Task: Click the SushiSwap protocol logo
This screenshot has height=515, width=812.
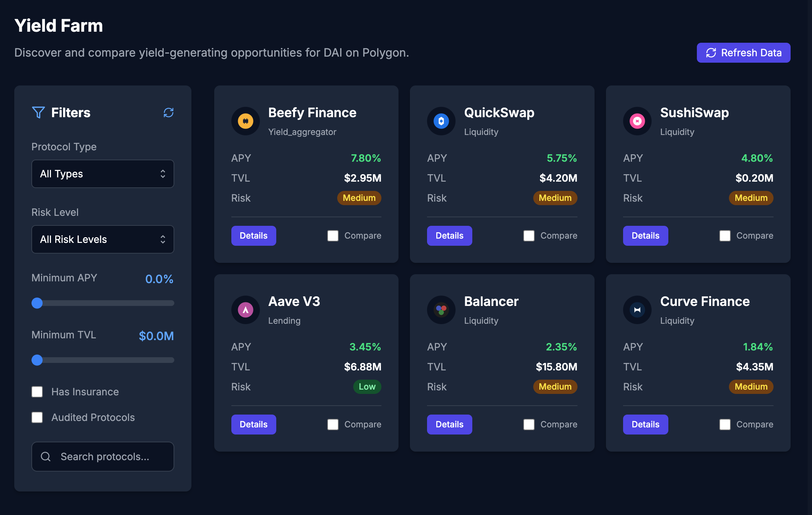Action: (x=637, y=121)
